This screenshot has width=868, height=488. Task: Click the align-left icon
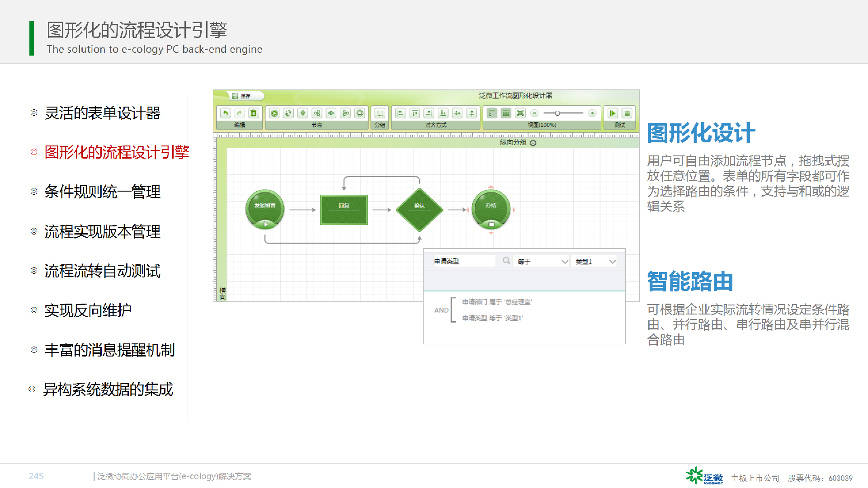click(x=401, y=113)
